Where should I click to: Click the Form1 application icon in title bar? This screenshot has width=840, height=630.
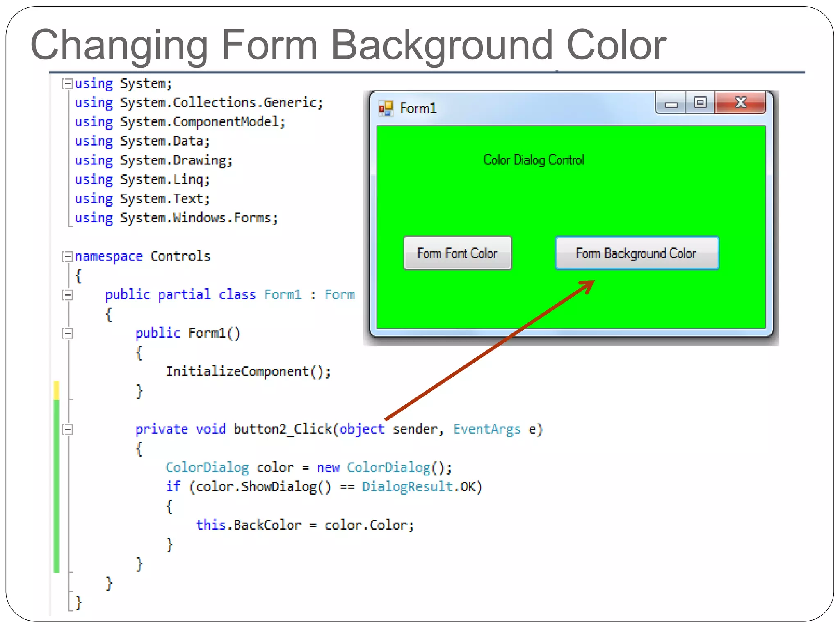pos(386,108)
